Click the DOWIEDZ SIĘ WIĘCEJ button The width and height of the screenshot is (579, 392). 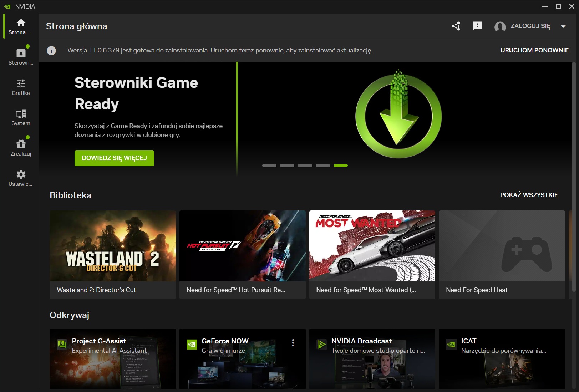(114, 158)
